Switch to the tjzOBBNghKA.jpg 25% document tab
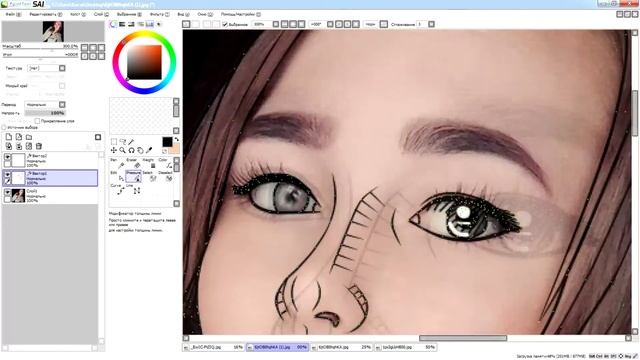 click(342, 347)
